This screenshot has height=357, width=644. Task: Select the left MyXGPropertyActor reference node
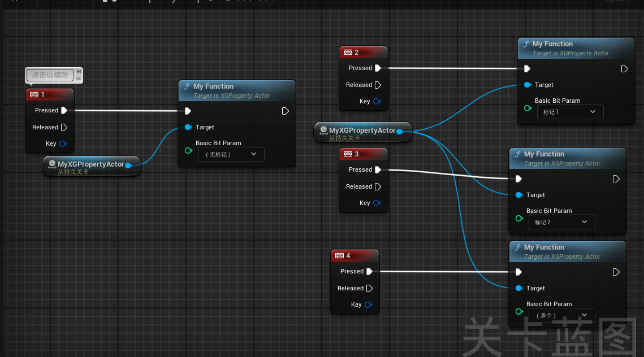91,166
